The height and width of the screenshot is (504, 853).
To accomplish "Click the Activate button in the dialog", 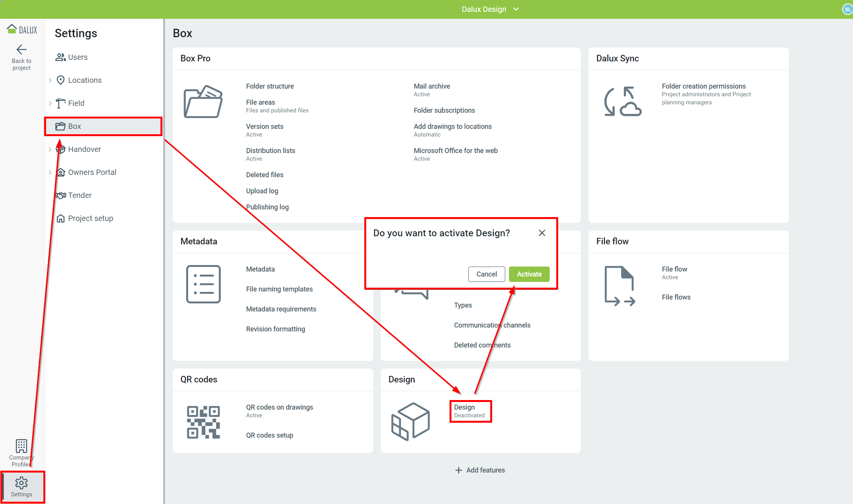I will tap(529, 274).
